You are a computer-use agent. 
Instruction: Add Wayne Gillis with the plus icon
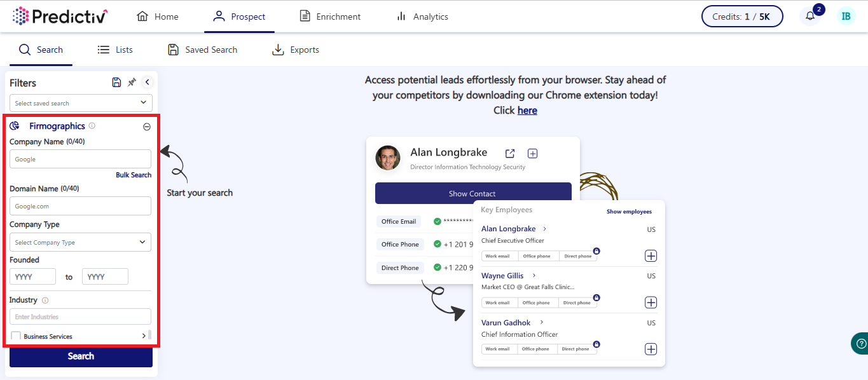coord(651,302)
